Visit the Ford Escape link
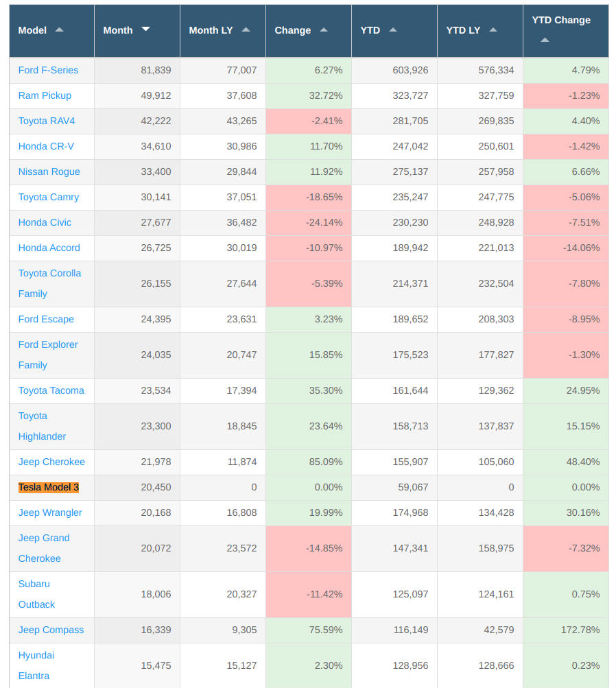 (46, 320)
